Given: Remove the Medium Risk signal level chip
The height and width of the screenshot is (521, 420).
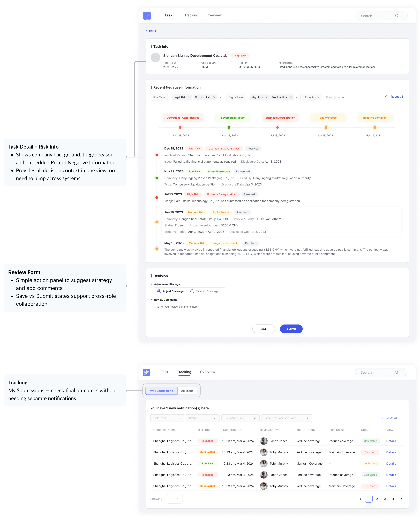Looking at the screenshot, I should click(291, 98).
